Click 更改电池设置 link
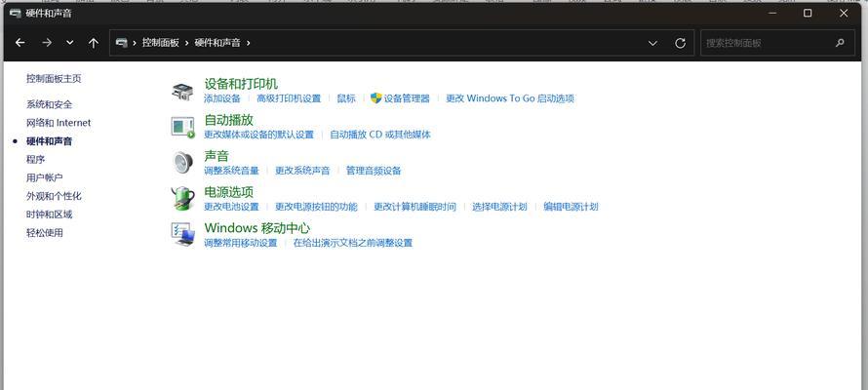Viewport: 868px width, 390px height. (231, 207)
